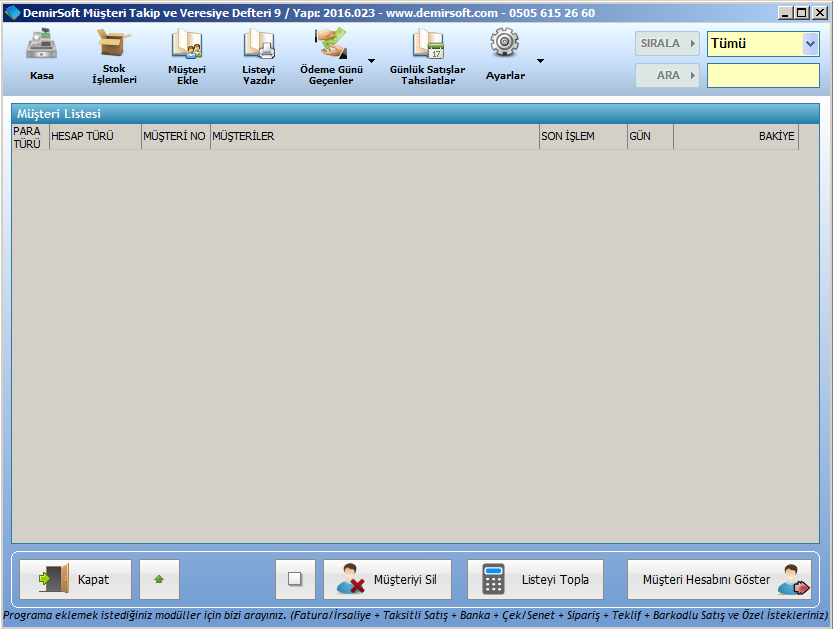Click Müşteriyi Sil to delete customer

(x=388, y=580)
